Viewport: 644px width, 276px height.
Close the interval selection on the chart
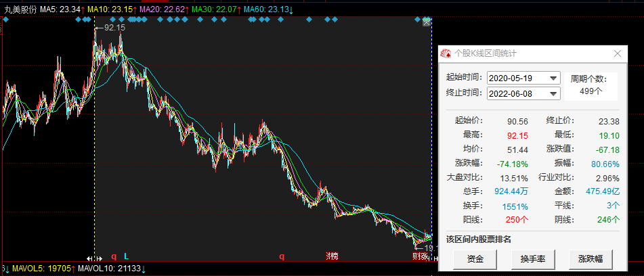(427, 23)
